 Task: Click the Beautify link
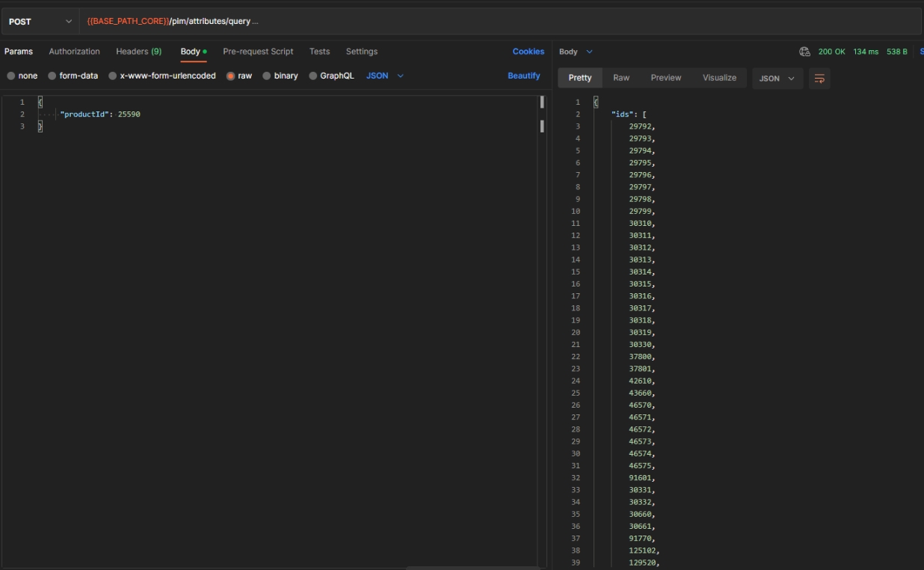[523, 76]
